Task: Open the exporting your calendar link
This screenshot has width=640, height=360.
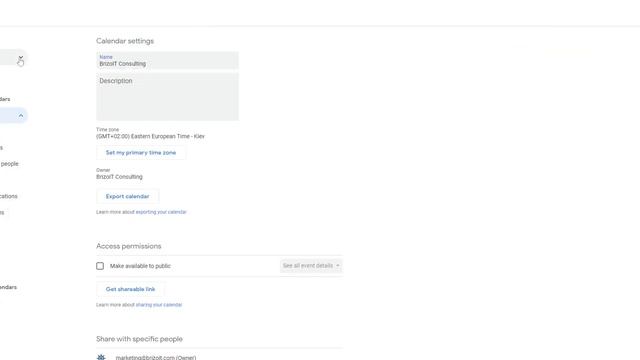Action: [161, 212]
